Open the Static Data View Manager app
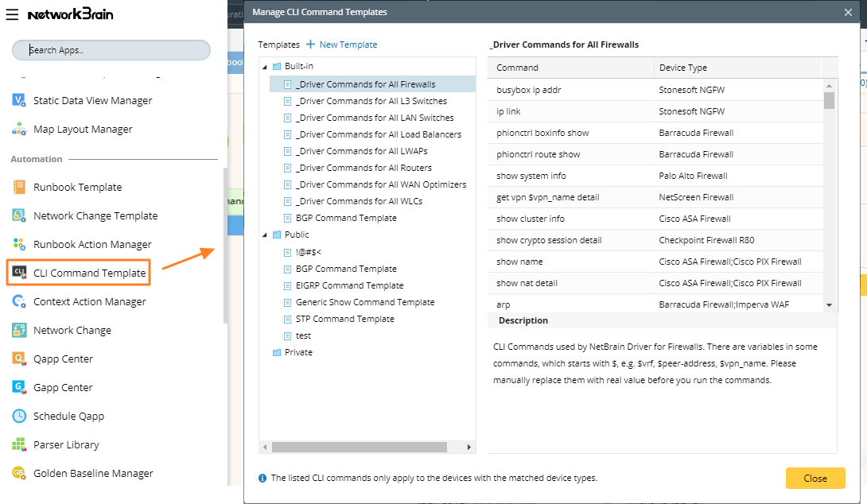The width and height of the screenshot is (867, 504). 92,100
